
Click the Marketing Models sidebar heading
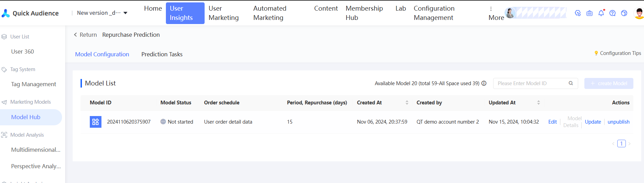[x=31, y=102]
